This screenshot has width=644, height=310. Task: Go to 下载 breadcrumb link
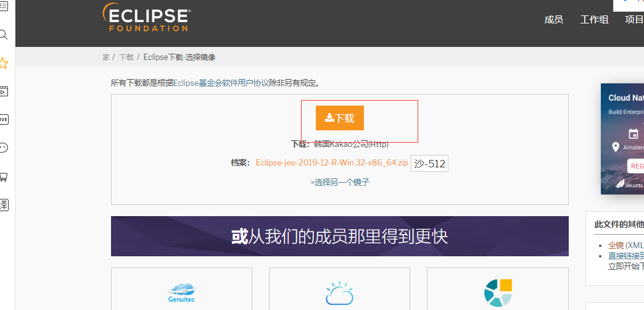tap(126, 57)
